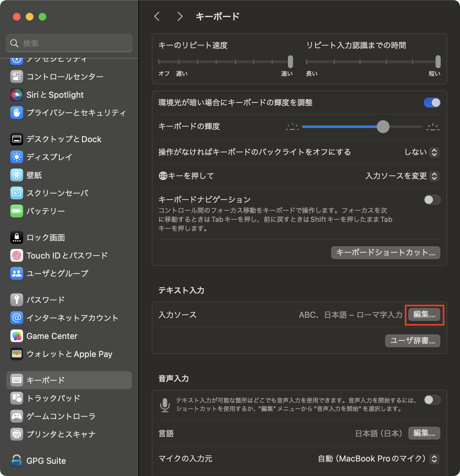Go forward with the right chevron
Screen dimensions: 460x476
coord(180,16)
